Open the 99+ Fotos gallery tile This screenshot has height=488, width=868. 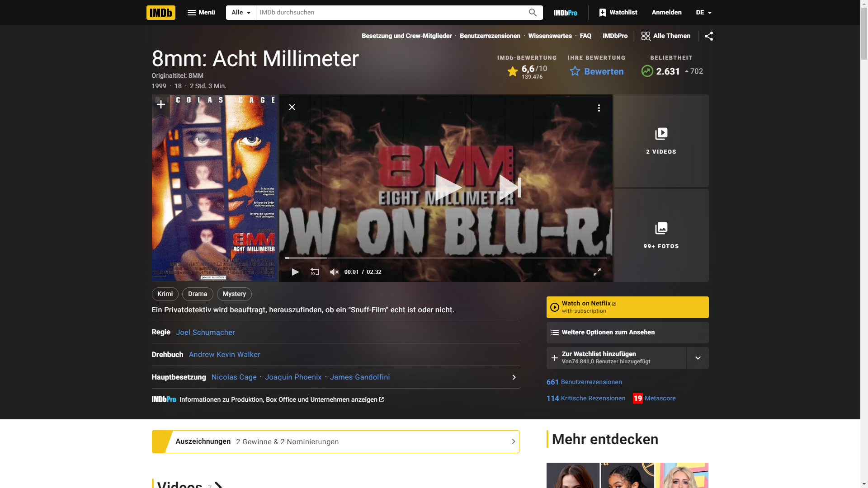pyautogui.click(x=661, y=235)
